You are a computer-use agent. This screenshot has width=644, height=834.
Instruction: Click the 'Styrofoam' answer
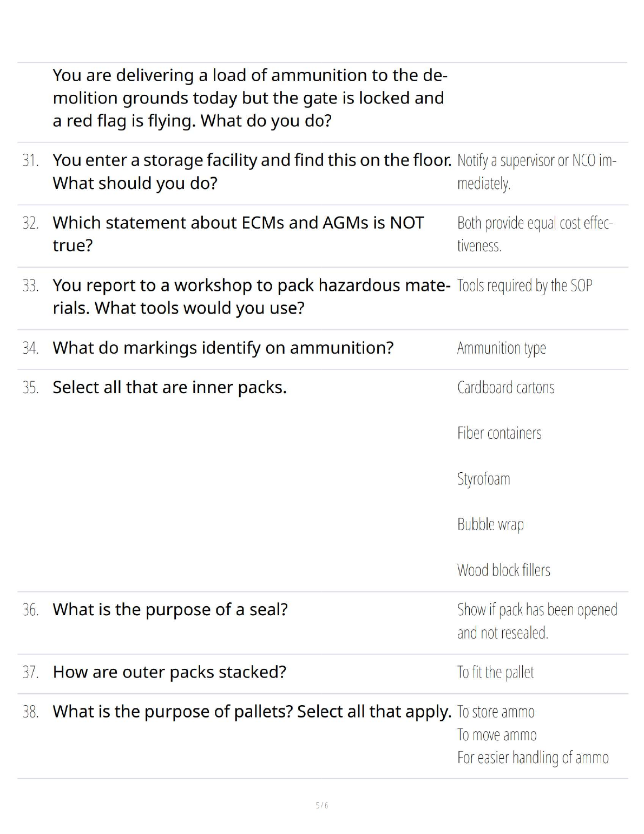(483, 479)
